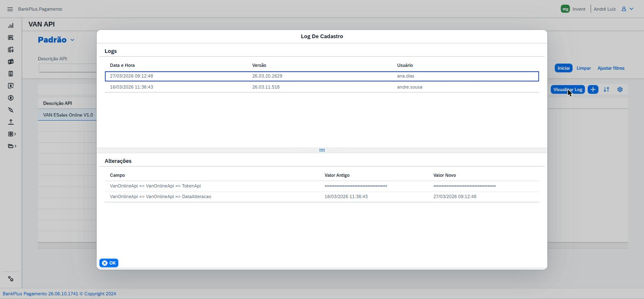The width and height of the screenshot is (644, 299).
Task: Click the upload arrow sidebar icon
Action: click(11, 122)
